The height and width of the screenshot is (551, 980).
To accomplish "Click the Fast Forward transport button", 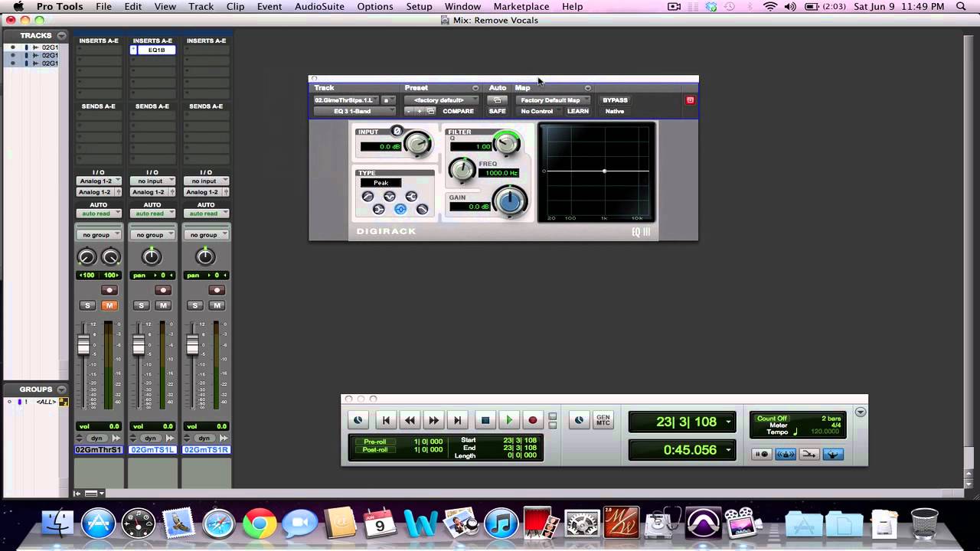I will (x=433, y=419).
